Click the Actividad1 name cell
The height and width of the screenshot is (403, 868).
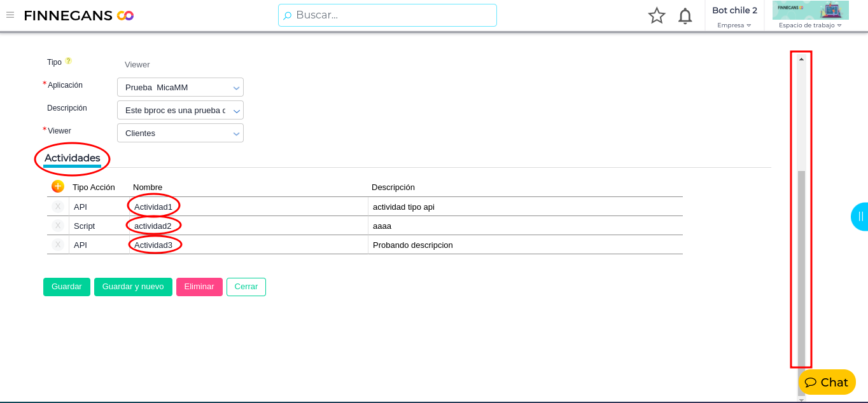tap(248, 207)
